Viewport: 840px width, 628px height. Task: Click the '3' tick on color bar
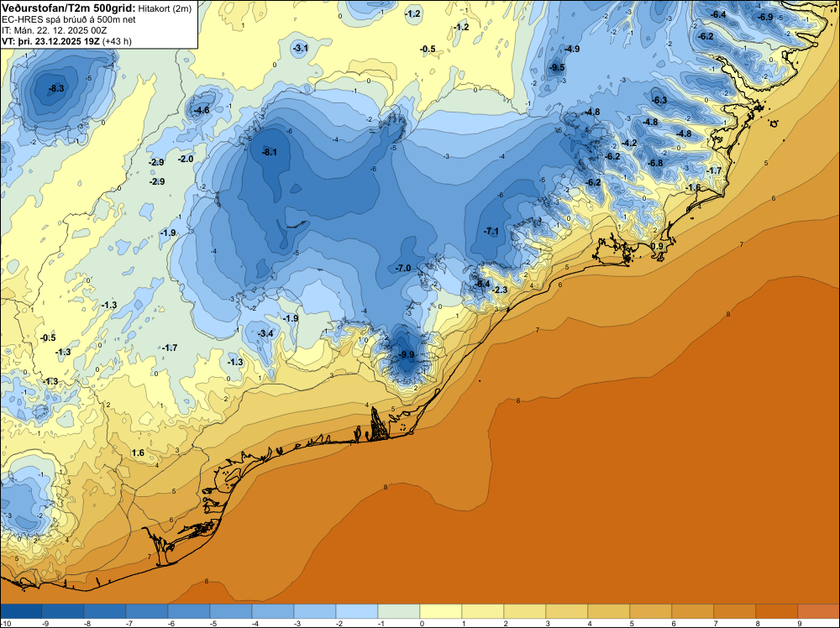coord(548,623)
